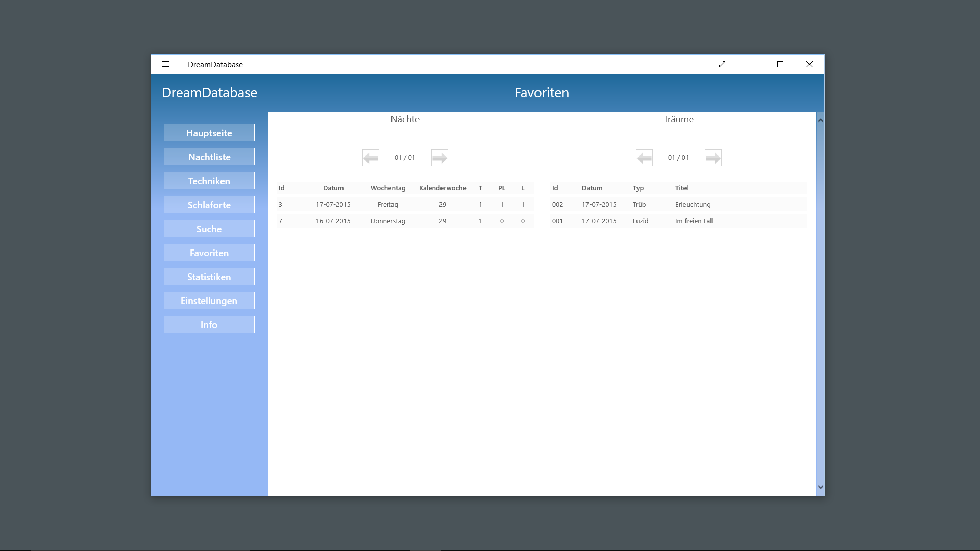Open Einstellungen
This screenshot has width=980, height=551.
tap(209, 300)
